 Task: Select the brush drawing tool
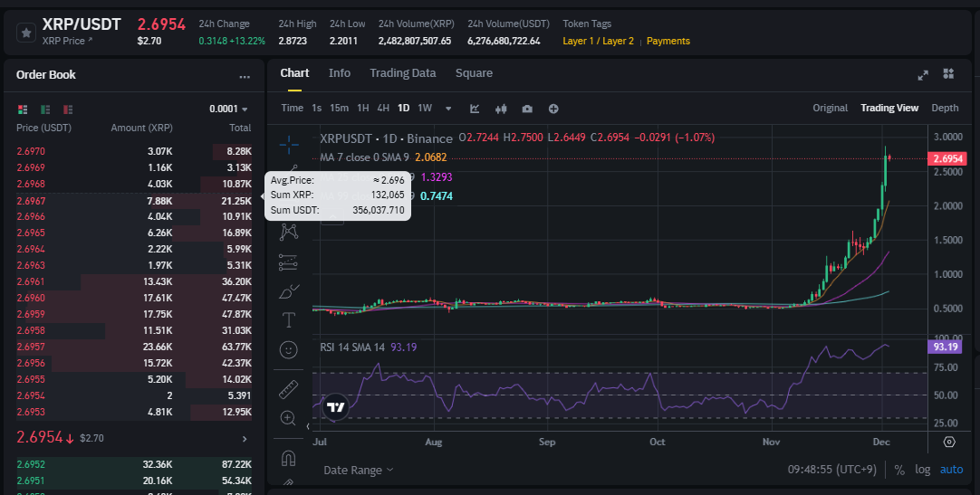tap(289, 291)
